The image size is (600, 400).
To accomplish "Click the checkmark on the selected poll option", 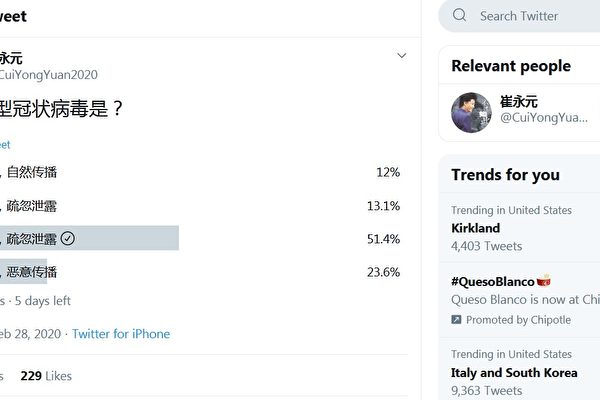I will pyautogui.click(x=68, y=238).
